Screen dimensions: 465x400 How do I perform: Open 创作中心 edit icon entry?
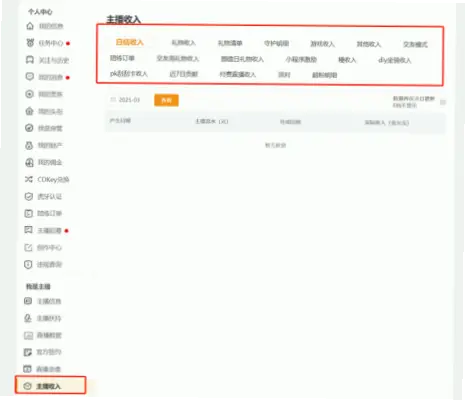tap(43, 247)
